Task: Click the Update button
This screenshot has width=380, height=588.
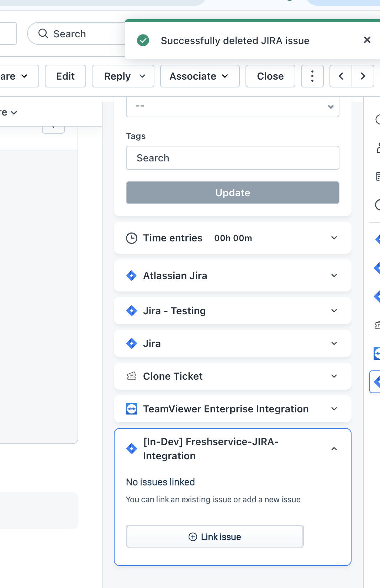Action: point(233,193)
